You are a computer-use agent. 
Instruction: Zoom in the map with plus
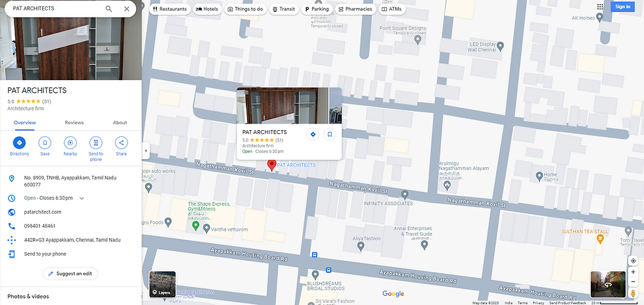(x=633, y=272)
